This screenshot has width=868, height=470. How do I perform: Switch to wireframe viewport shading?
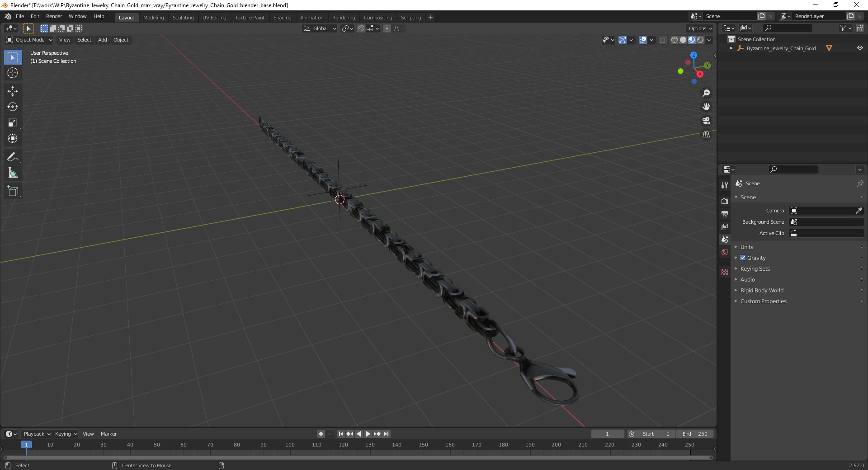tap(675, 40)
